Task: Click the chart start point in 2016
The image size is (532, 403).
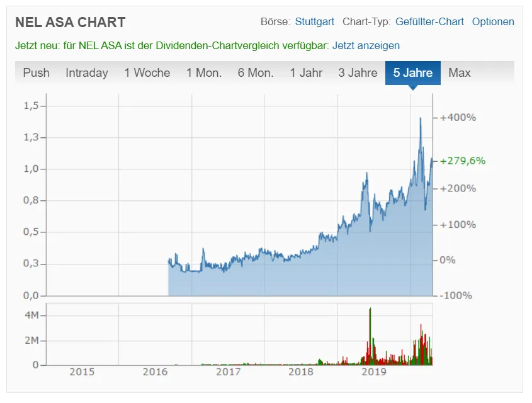Action: 169,261
